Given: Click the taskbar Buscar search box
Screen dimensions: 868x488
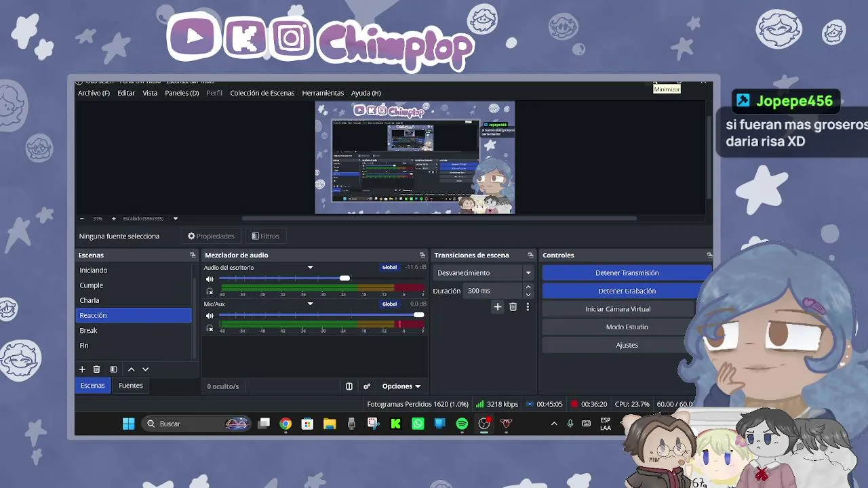Looking at the screenshot, I should (197, 424).
